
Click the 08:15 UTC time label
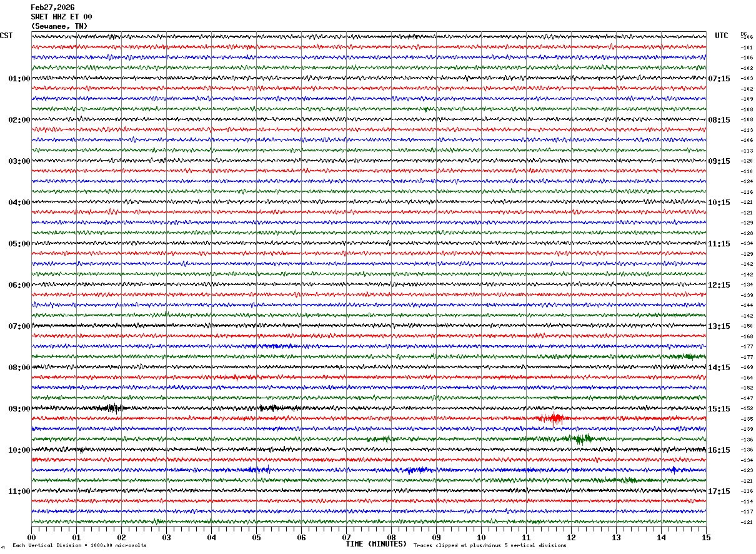(719, 120)
